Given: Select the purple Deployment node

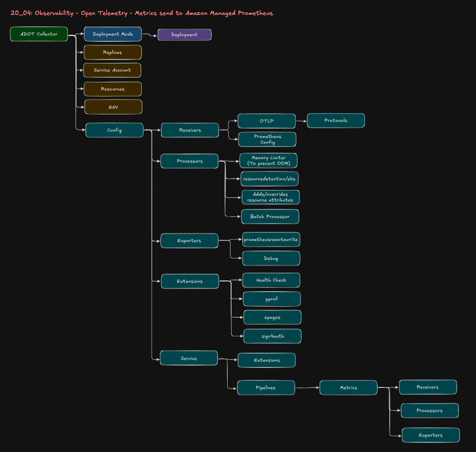Looking at the screenshot, I should click(184, 34).
